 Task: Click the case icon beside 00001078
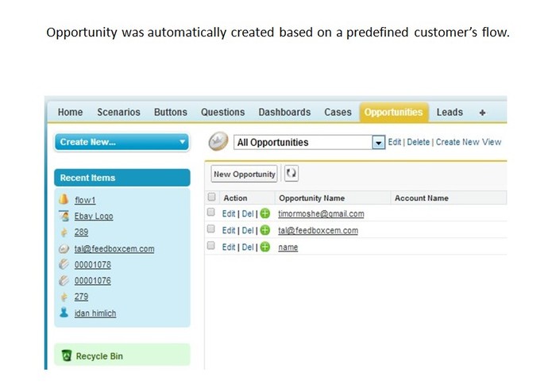click(x=64, y=264)
